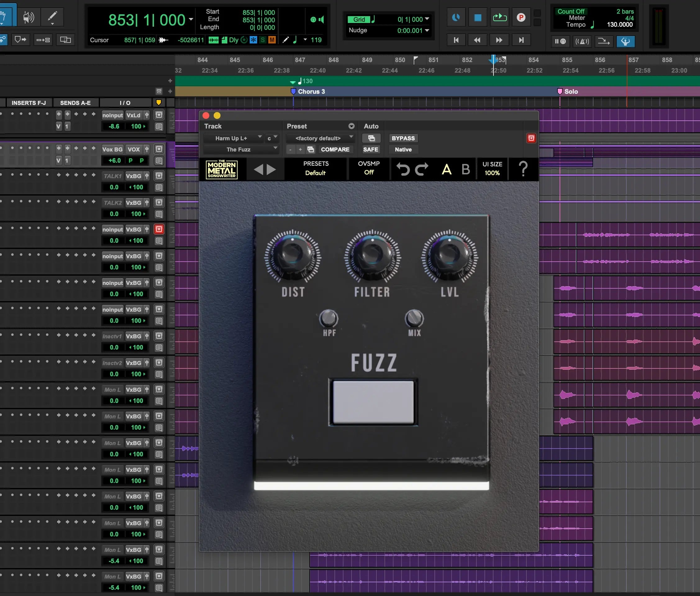Enable automation SAFE button
700x596 pixels.
point(370,150)
